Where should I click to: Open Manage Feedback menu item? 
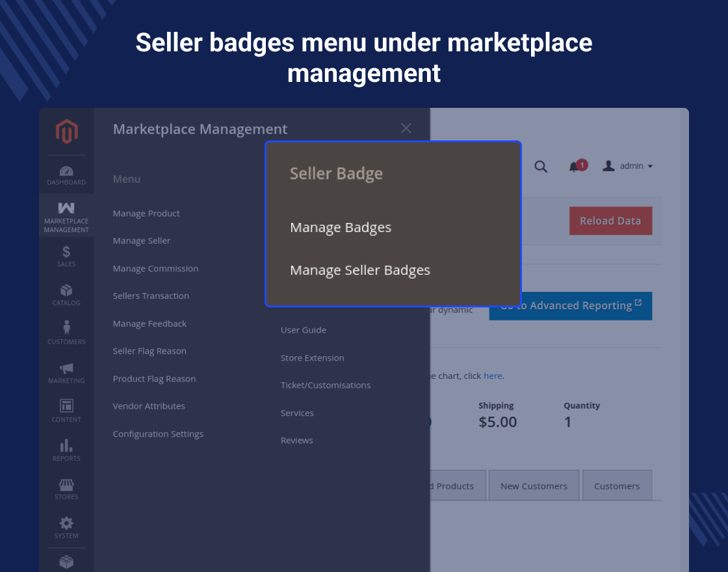click(149, 324)
